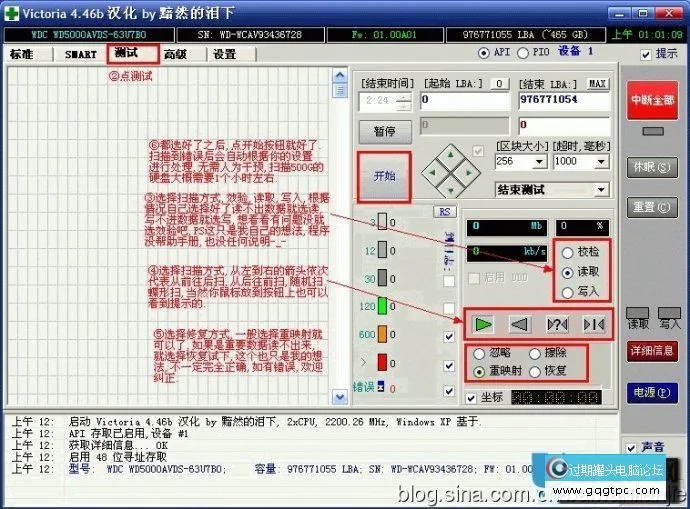Select the 校检 verify radio button
The width and height of the screenshot is (690, 509).
(x=568, y=253)
